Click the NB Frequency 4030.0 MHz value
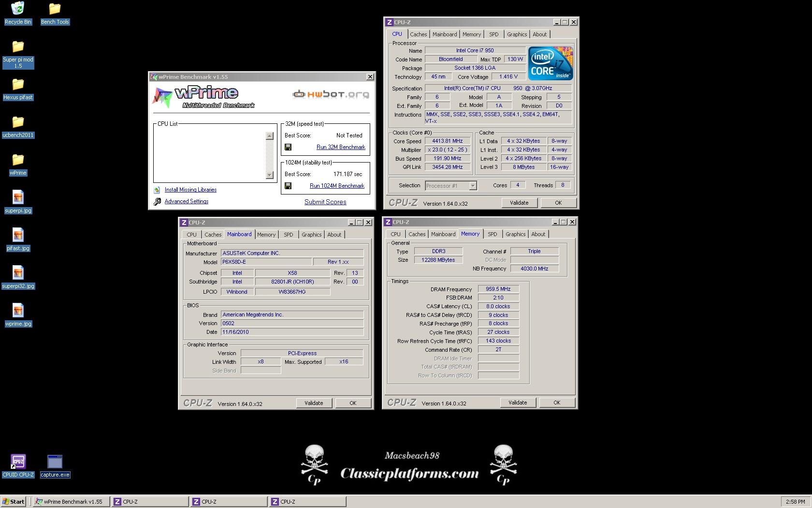812x508 pixels. (535, 269)
